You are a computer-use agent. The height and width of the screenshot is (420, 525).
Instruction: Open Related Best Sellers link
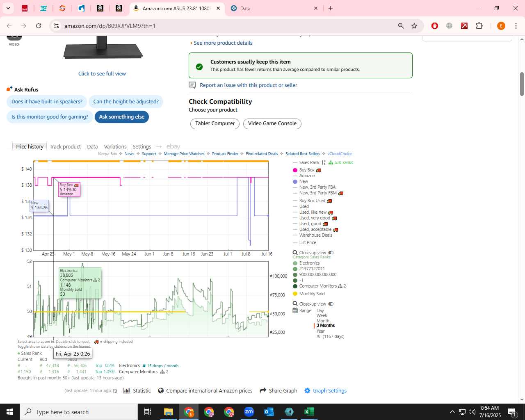303,154
